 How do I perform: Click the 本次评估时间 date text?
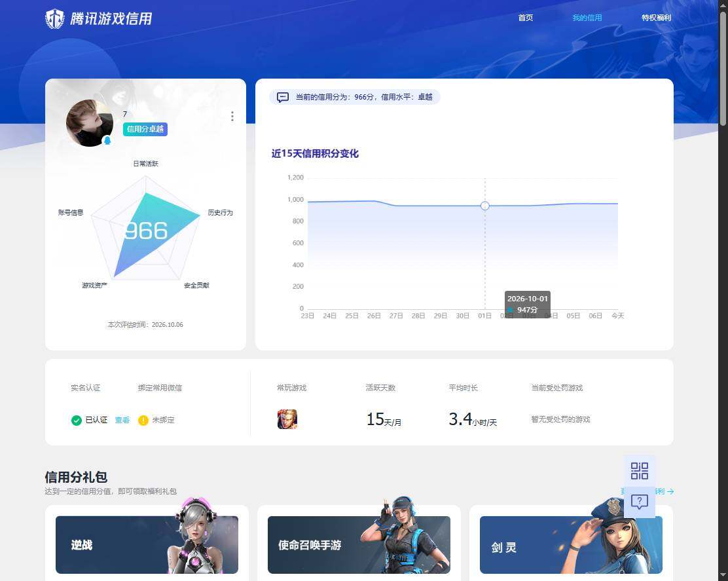coord(145,325)
